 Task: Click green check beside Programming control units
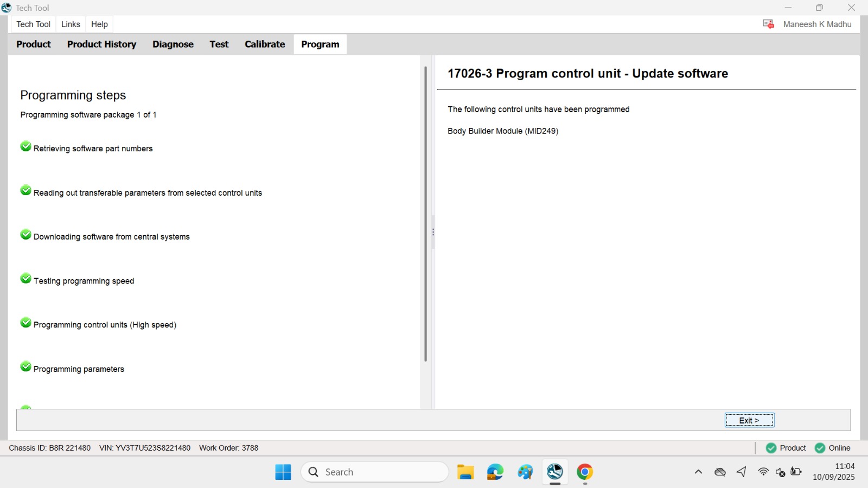click(25, 323)
